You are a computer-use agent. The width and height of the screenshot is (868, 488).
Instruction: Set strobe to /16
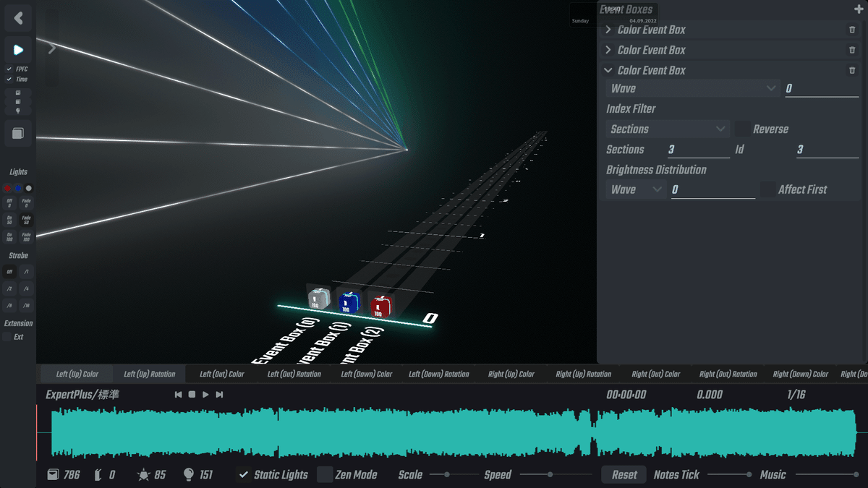click(26, 305)
